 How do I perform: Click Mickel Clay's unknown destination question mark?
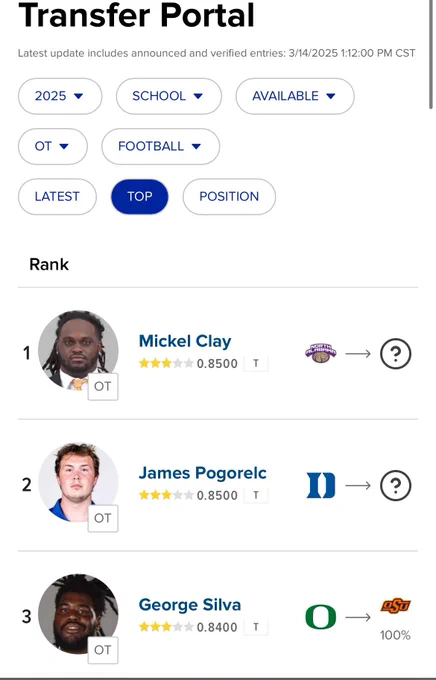click(395, 353)
